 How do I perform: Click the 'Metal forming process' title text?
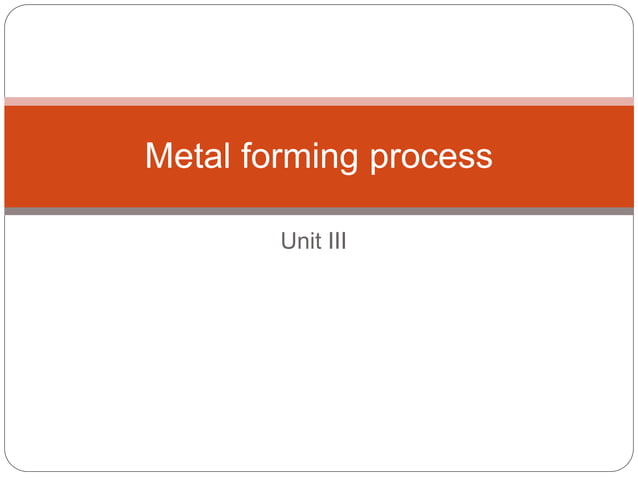(x=319, y=156)
